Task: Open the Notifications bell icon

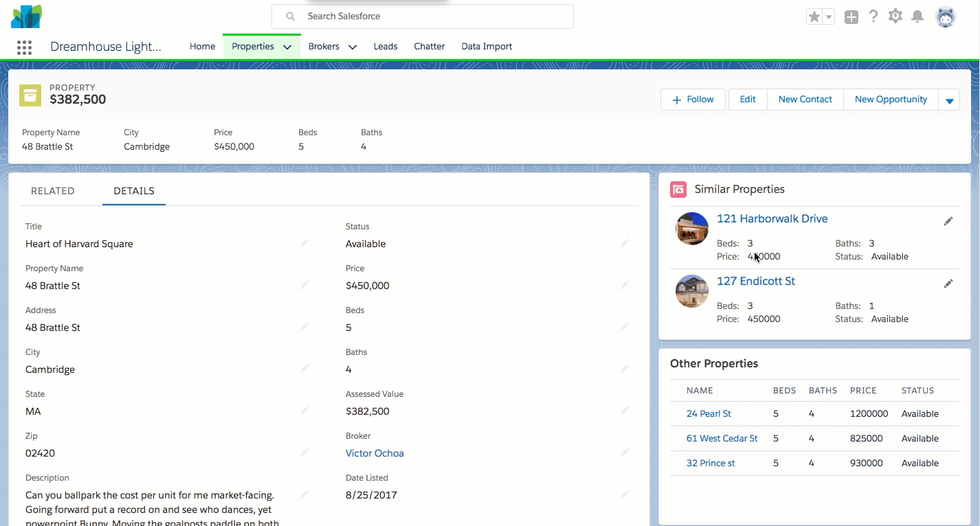Action: pyautogui.click(x=917, y=16)
